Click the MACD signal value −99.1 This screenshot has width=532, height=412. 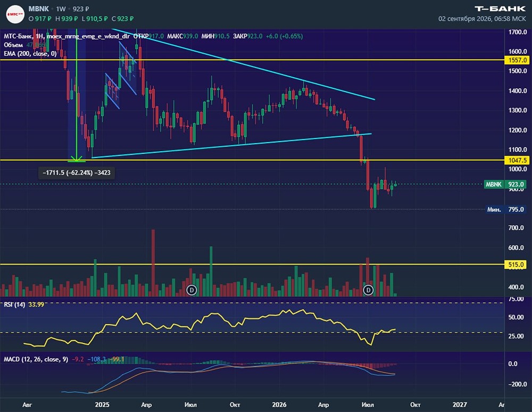(118, 359)
